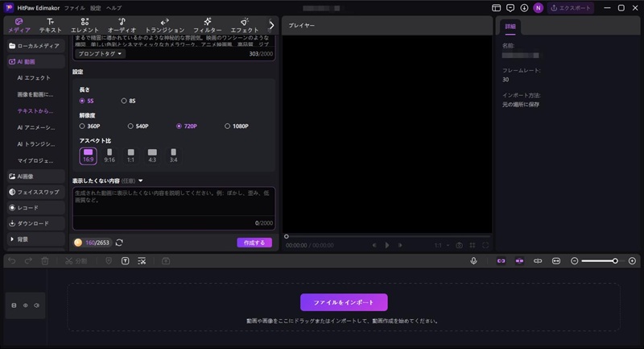This screenshot has width=644, height=349.
Task: Open the トランジション tab
Action: pos(165,26)
